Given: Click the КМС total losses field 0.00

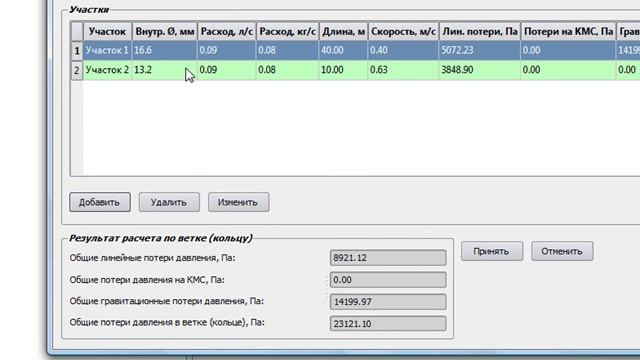Looking at the screenshot, I should point(388,280).
